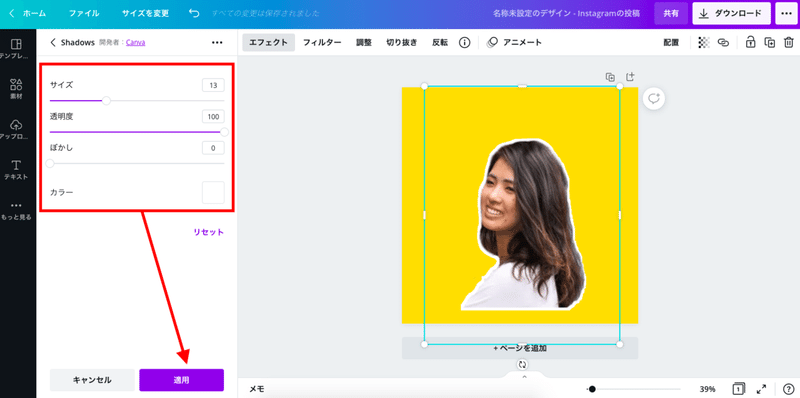Open the Canva developer link
This screenshot has width=800, height=398.
(x=135, y=43)
